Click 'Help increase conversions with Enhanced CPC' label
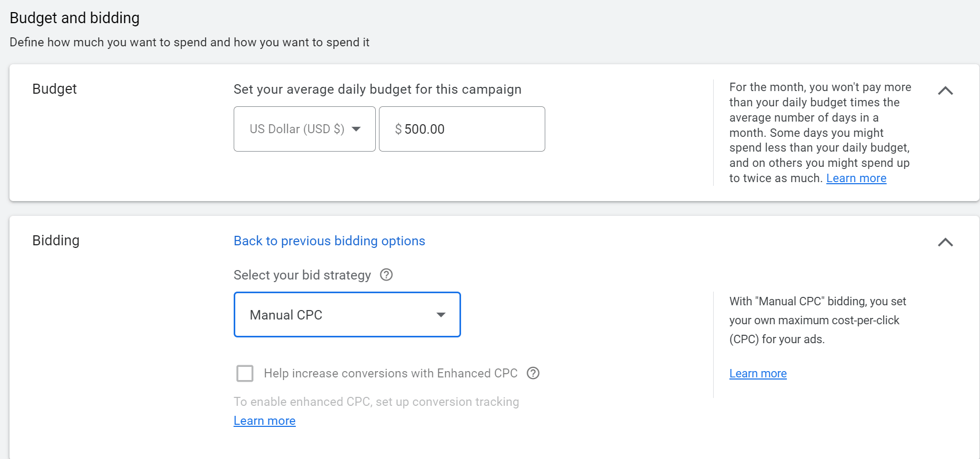Screen dimensions: 980x459 pos(391,373)
